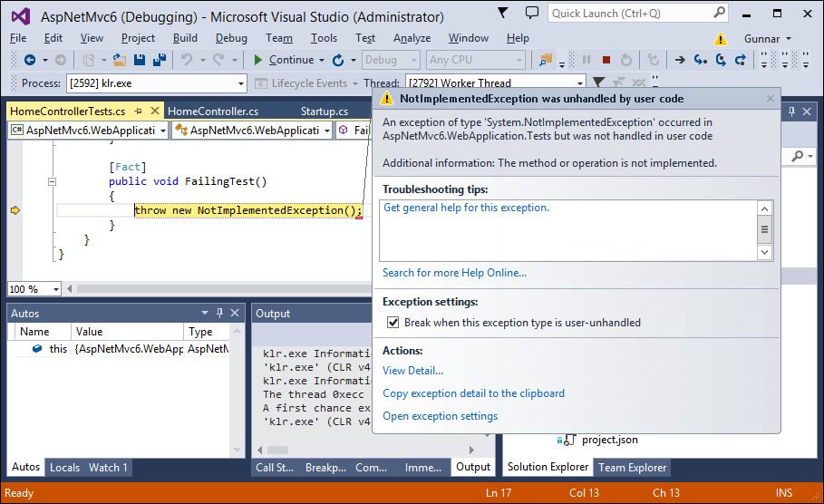Click the Save All icon
The width and height of the screenshot is (824, 504).
click(x=160, y=60)
